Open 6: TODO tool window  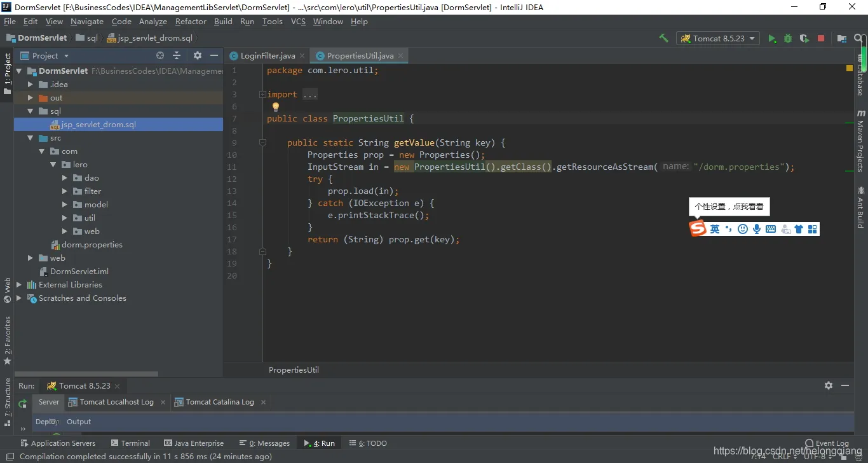[368, 443]
